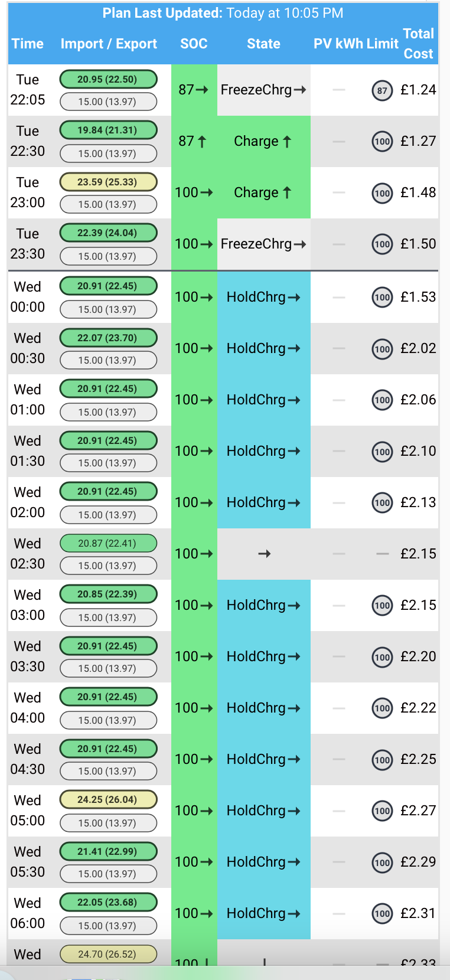Click the 87 limit circle icon at Tue 22:05
450x980 pixels.
pos(382,90)
